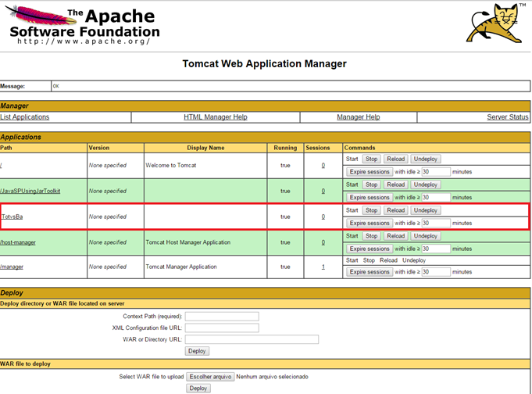Viewport: 532px width, 394px height.
Task: Click sessions count 0 for host-manager
Action: [323, 242]
